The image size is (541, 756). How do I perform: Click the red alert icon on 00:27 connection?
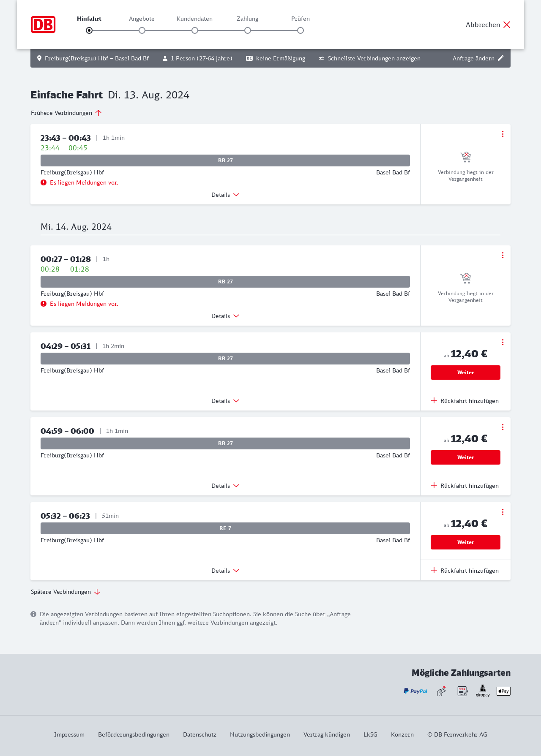click(x=44, y=304)
